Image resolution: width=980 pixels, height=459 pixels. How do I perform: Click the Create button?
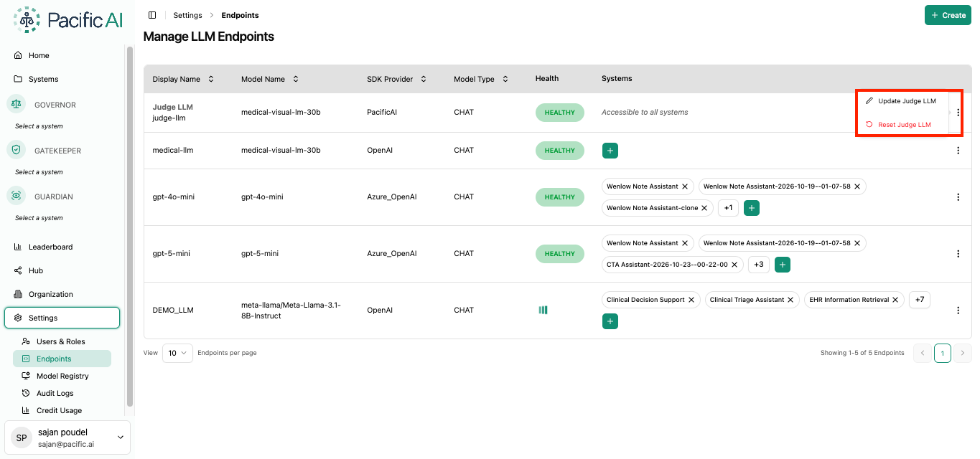(948, 15)
